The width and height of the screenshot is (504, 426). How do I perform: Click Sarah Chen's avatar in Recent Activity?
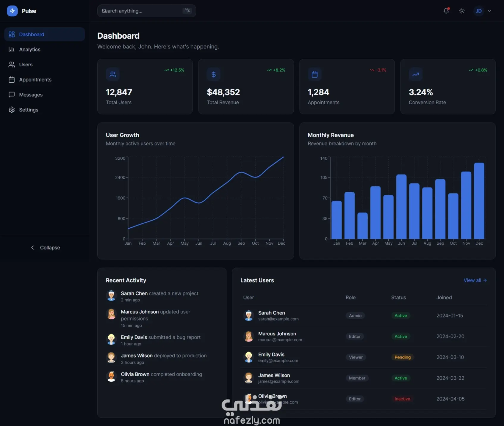pos(111,295)
